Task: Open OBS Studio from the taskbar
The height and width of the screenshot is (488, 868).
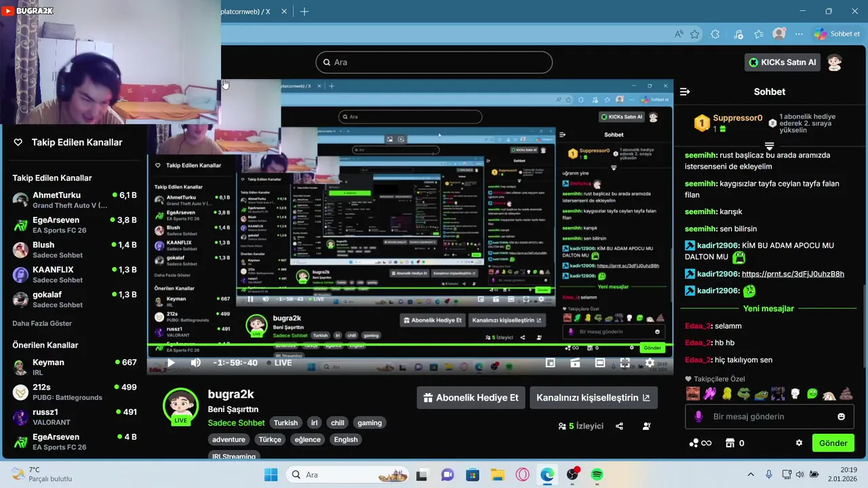Action: pyautogui.click(x=572, y=474)
